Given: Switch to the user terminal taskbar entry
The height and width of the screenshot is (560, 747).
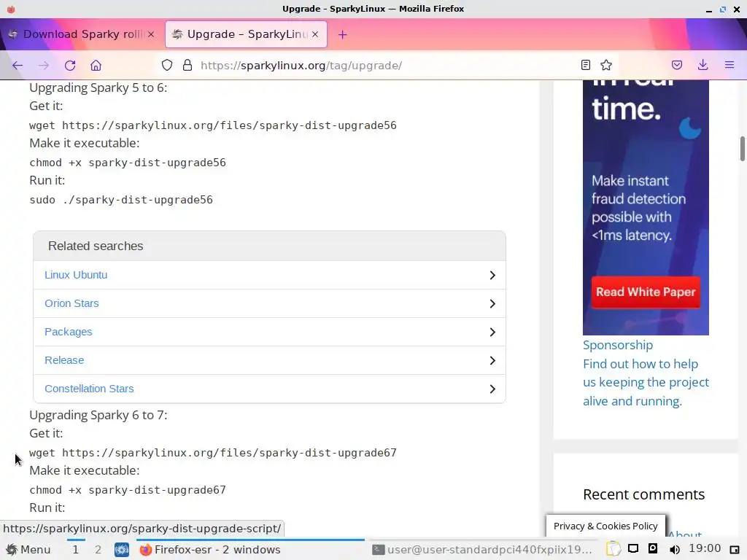Looking at the screenshot, I should click(x=482, y=550).
